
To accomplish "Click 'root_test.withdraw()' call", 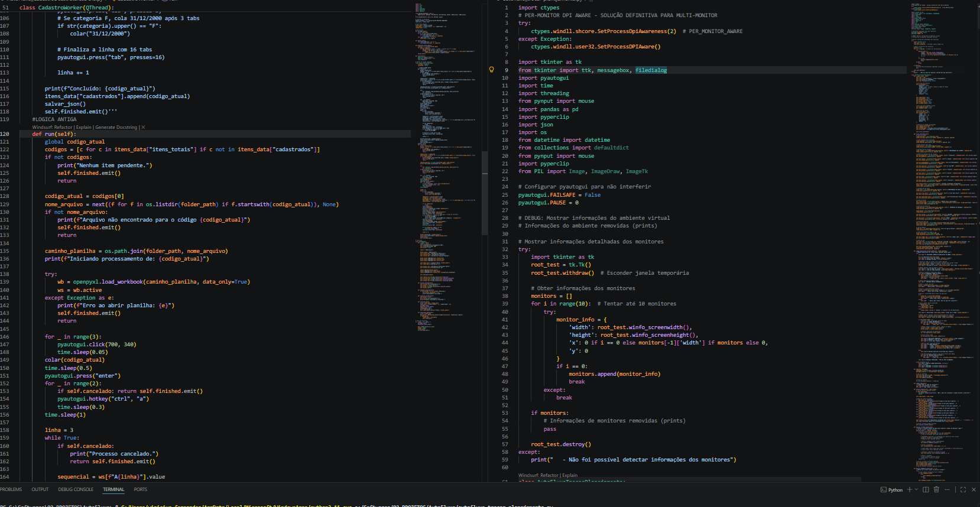I will pyautogui.click(x=563, y=273).
